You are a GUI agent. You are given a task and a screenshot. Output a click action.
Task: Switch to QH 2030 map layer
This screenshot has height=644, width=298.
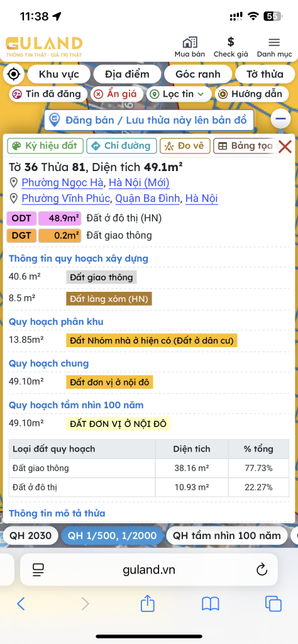31,535
